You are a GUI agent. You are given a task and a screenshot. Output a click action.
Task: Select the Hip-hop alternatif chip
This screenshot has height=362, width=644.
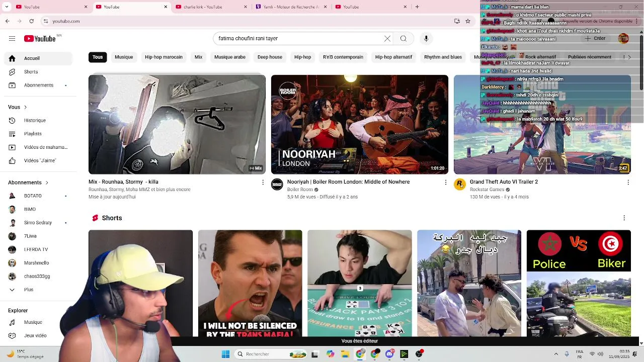[393, 57]
